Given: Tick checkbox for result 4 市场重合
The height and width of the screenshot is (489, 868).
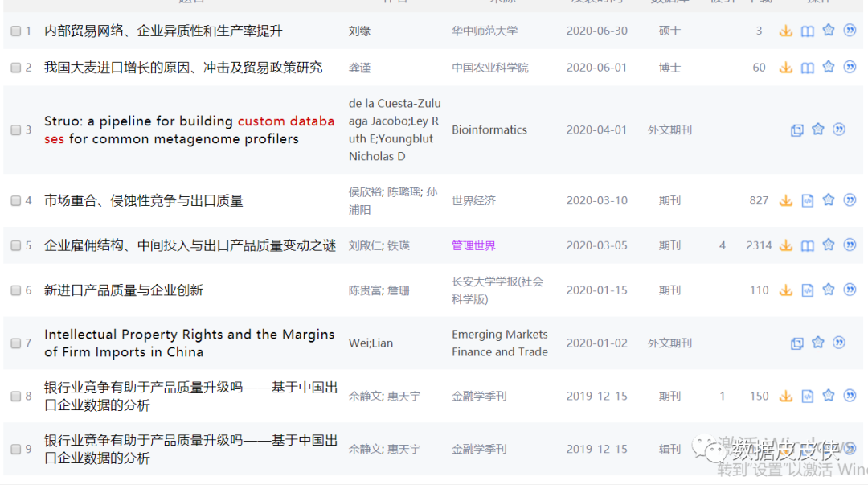Looking at the screenshot, I should 16,200.
